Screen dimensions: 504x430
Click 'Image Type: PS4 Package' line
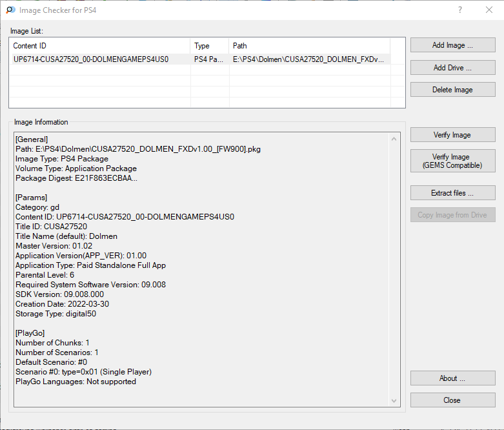pos(62,159)
